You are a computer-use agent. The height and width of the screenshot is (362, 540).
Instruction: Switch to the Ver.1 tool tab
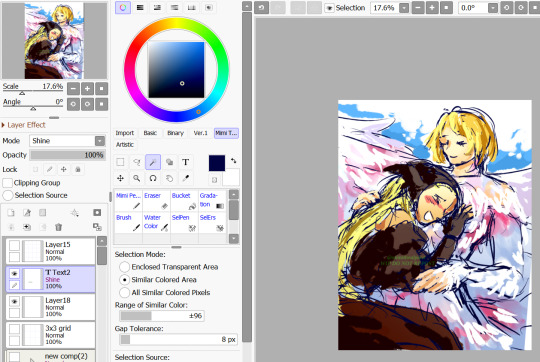(x=200, y=133)
